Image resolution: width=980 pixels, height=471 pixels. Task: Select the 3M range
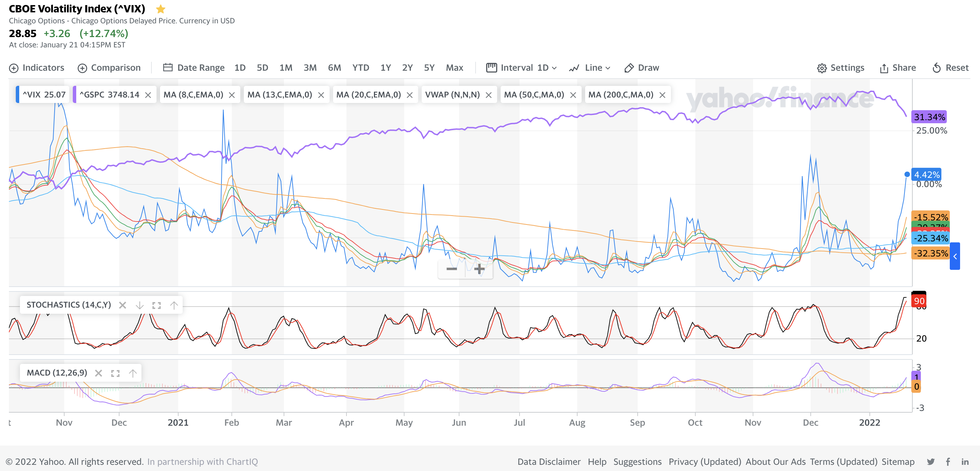pyautogui.click(x=310, y=68)
